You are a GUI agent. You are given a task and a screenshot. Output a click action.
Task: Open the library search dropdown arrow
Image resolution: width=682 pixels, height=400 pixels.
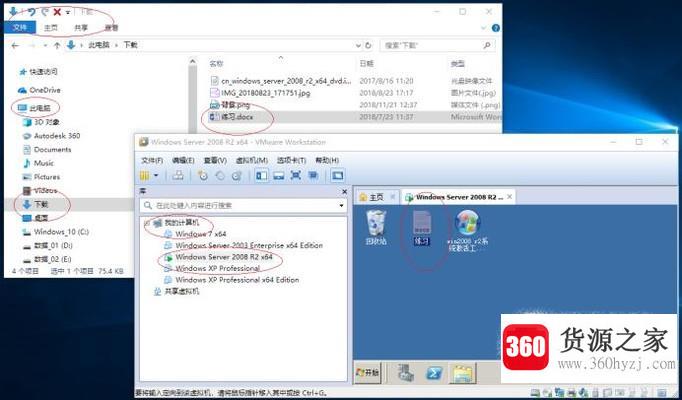342,205
